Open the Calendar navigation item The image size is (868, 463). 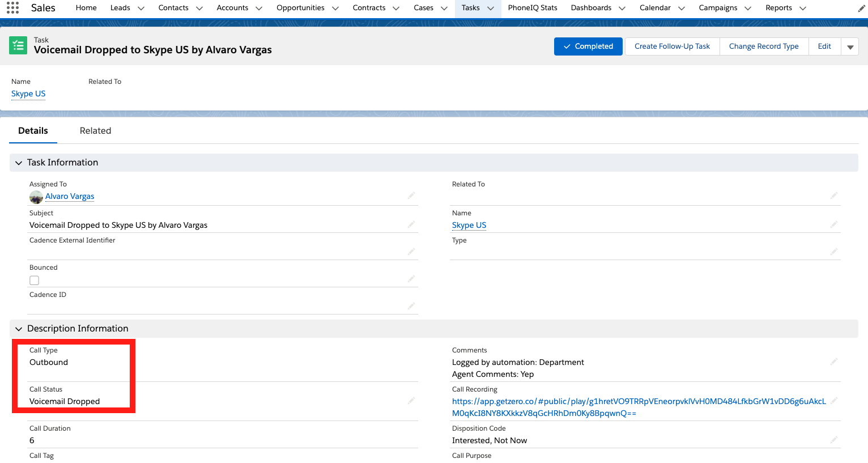click(x=655, y=8)
